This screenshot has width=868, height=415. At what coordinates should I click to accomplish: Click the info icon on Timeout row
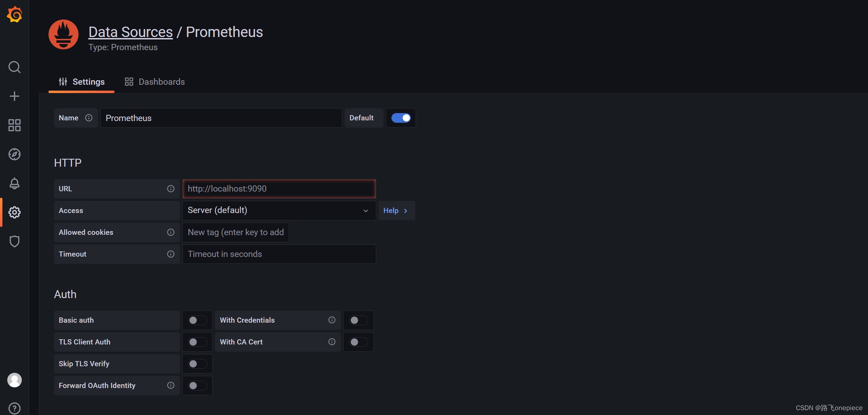(x=171, y=254)
